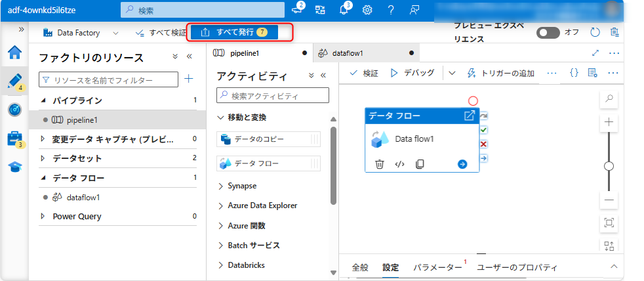Collapse the パイプライン tree section
This screenshot has width=644, height=281.
[43, 100]
